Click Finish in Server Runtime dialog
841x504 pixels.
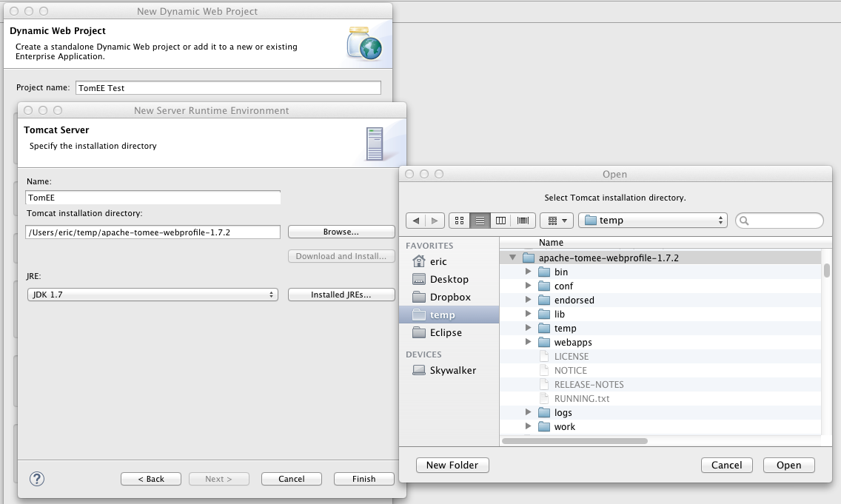363,479
